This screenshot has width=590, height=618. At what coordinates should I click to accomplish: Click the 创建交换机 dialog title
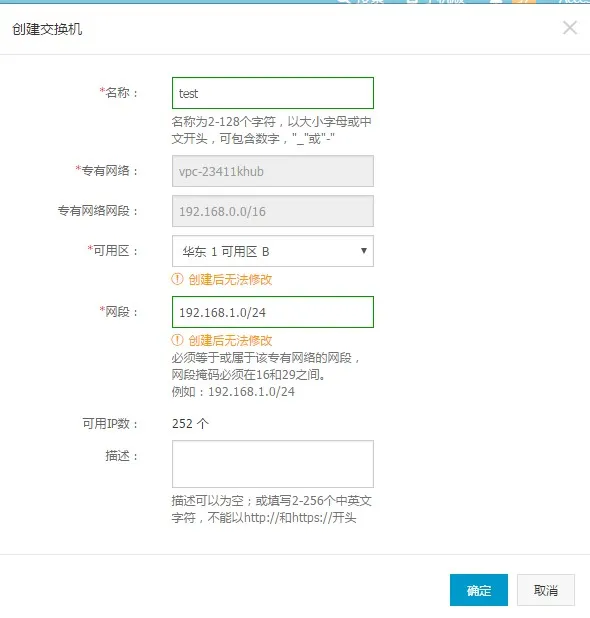[47, 29]
